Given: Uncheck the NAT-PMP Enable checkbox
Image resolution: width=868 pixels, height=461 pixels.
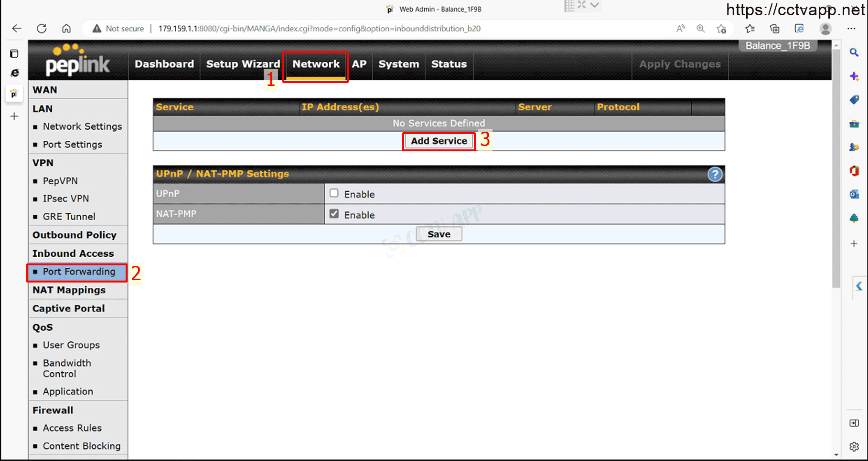Looking at the screenshot, I should [334, 214].
